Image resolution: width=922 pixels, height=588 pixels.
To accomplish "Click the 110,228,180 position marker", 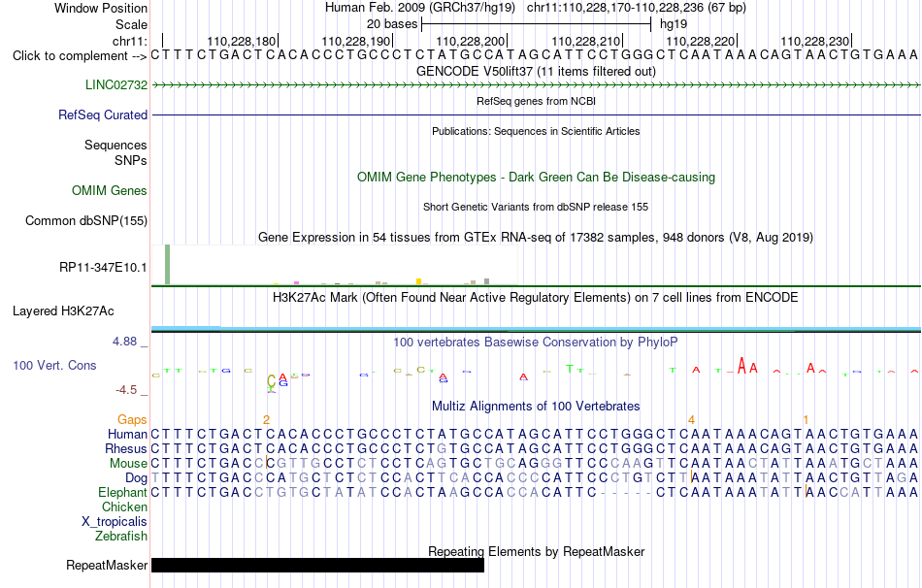I will click(x=242, y=41).
